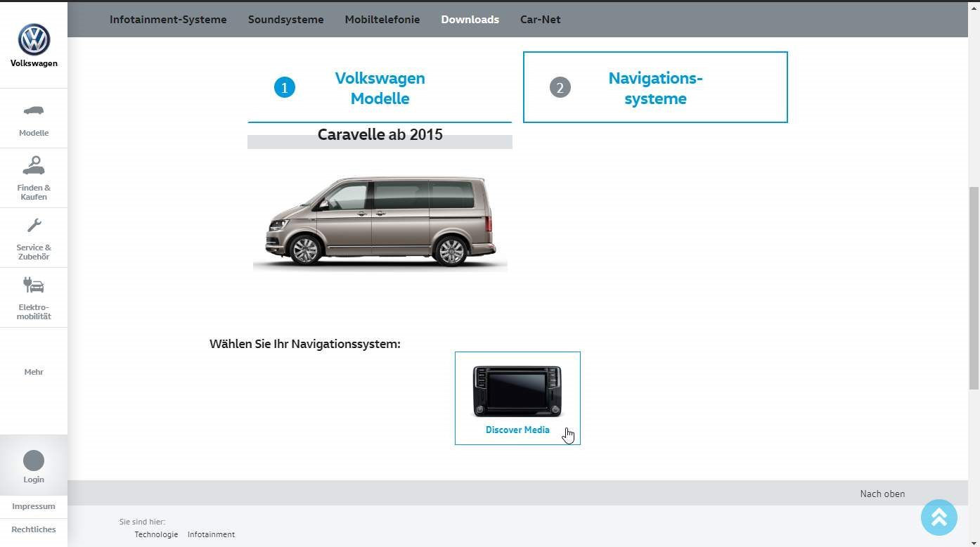This screenshot has width=980, height=547.
Task: Click the Discover Media link
Action: [517, 430]
